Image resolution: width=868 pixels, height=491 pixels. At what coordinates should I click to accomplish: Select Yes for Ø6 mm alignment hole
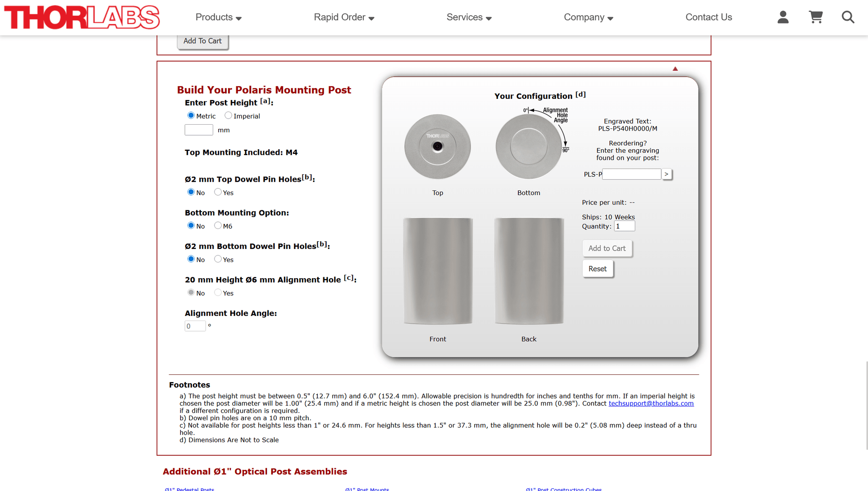218,293
